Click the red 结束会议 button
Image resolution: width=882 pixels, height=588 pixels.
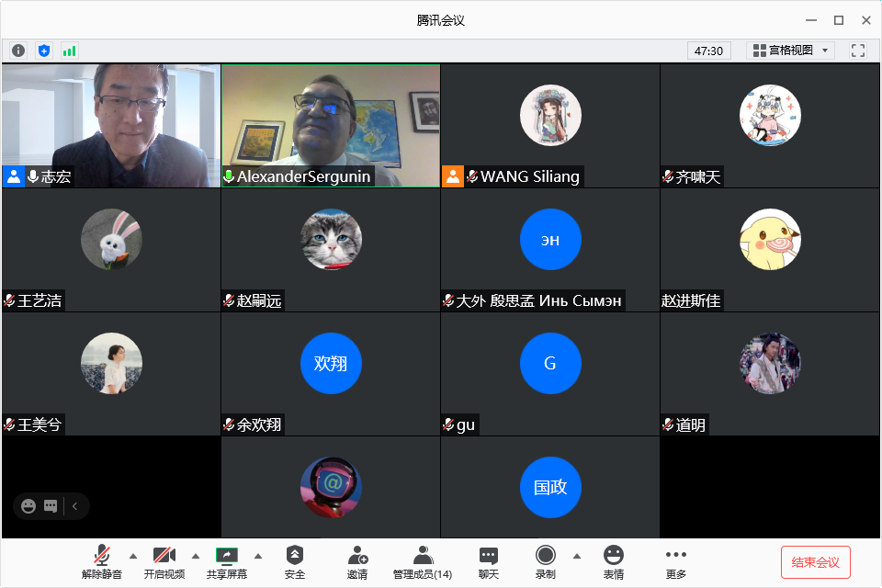pyautogui.click(x=815, y=562)
